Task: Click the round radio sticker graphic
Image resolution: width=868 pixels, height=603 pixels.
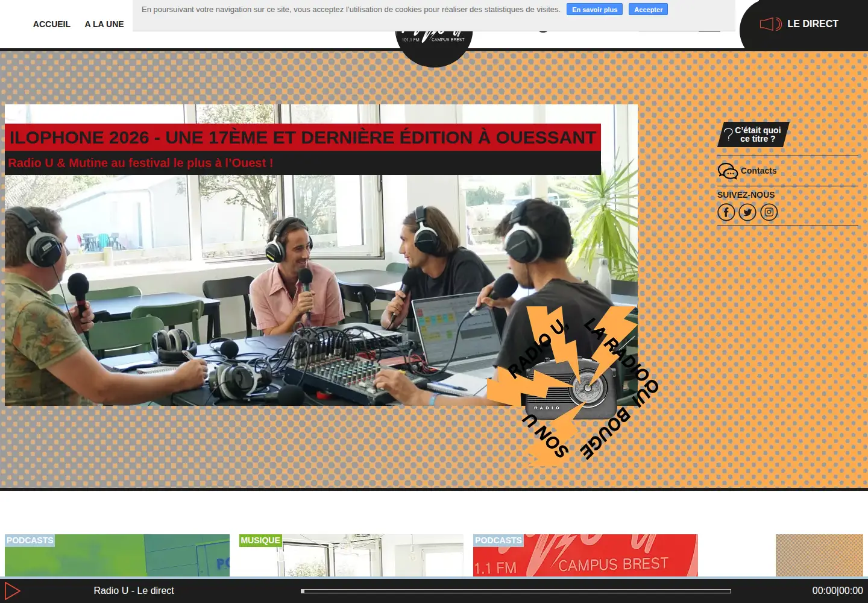Action: pos(573,386)
